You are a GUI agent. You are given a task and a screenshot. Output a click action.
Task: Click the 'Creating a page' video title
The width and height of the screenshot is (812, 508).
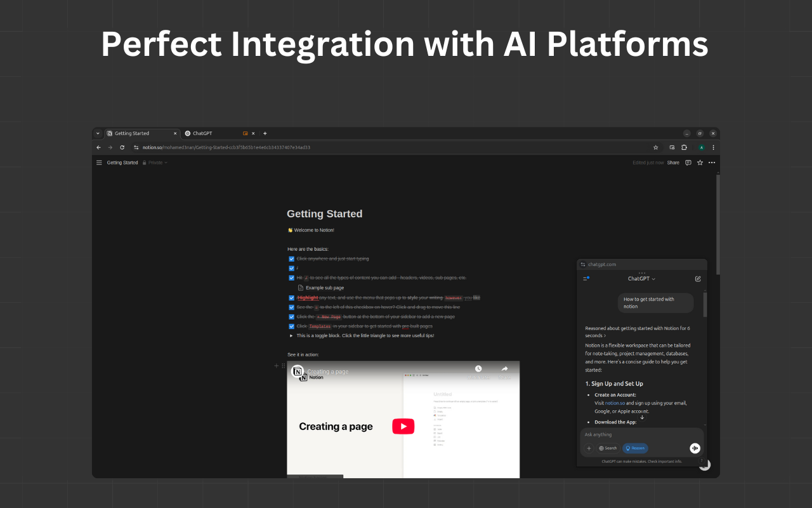click(328, 371)
